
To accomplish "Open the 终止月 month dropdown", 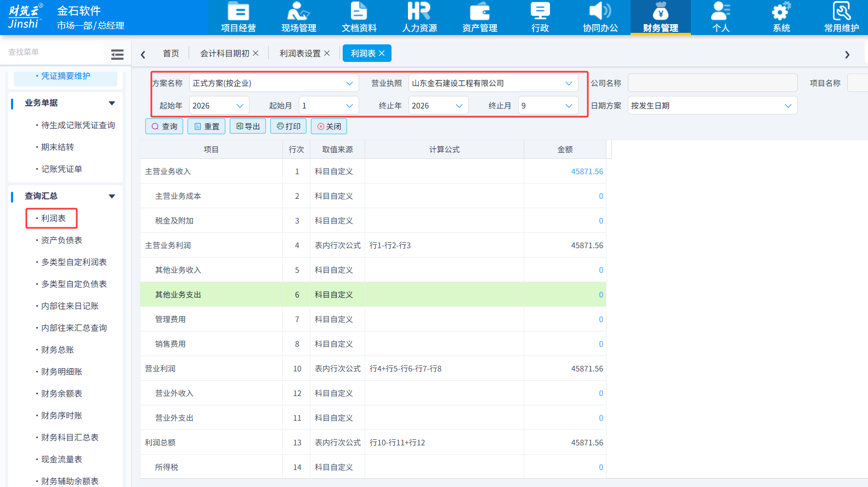I will 548,106.
